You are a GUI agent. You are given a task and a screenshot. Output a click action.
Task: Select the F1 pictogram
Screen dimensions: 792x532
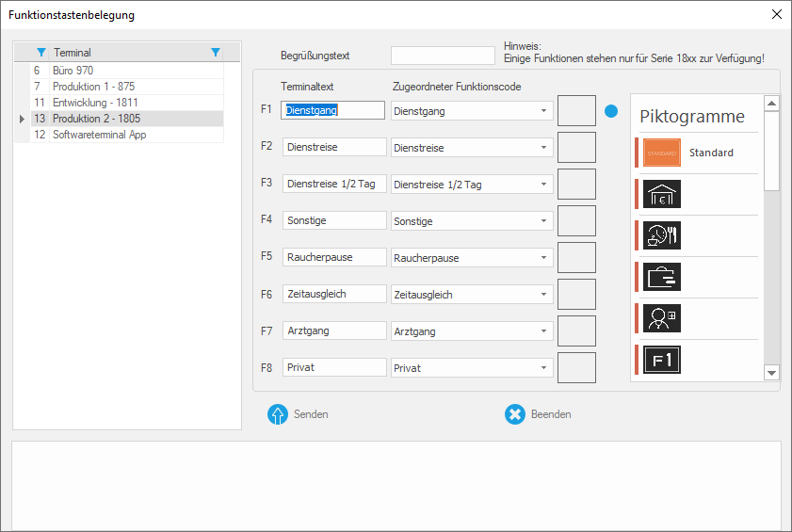[661, 360]
